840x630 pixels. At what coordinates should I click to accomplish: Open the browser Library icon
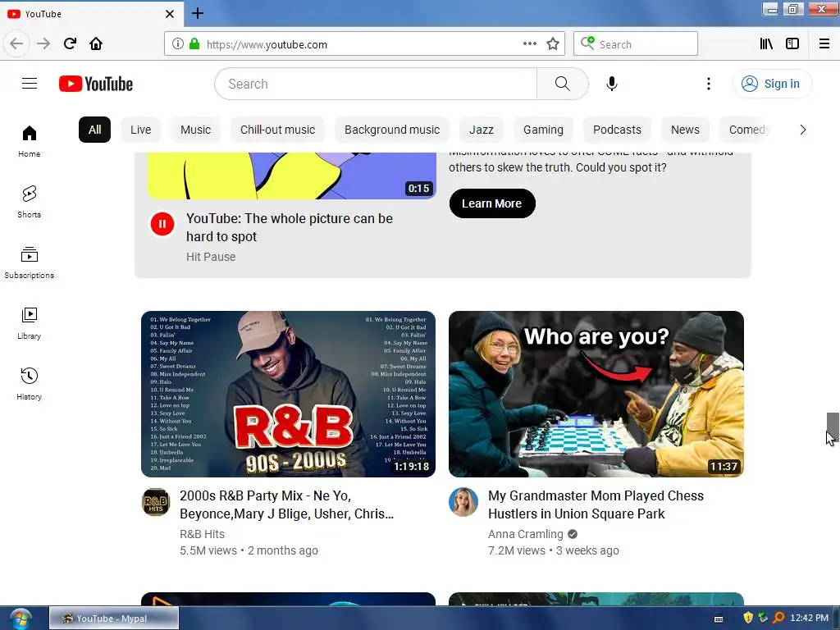[x=766, y=44]
